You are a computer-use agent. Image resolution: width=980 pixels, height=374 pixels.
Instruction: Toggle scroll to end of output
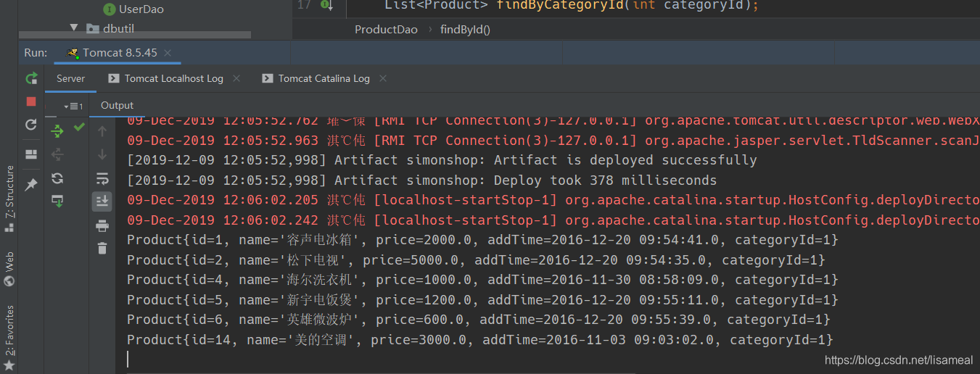pyautogui.click(x=102, y=201)
